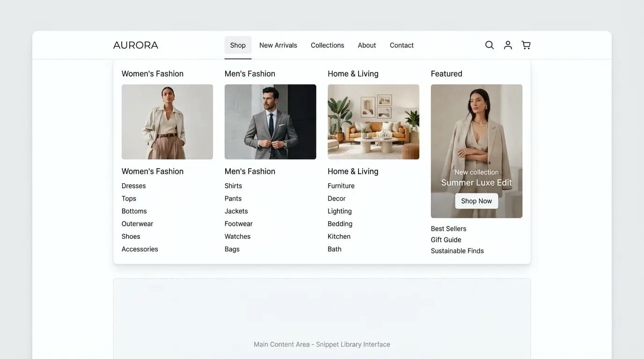
Task: Click the Home & Living room image
Action: tap(373, 122)
